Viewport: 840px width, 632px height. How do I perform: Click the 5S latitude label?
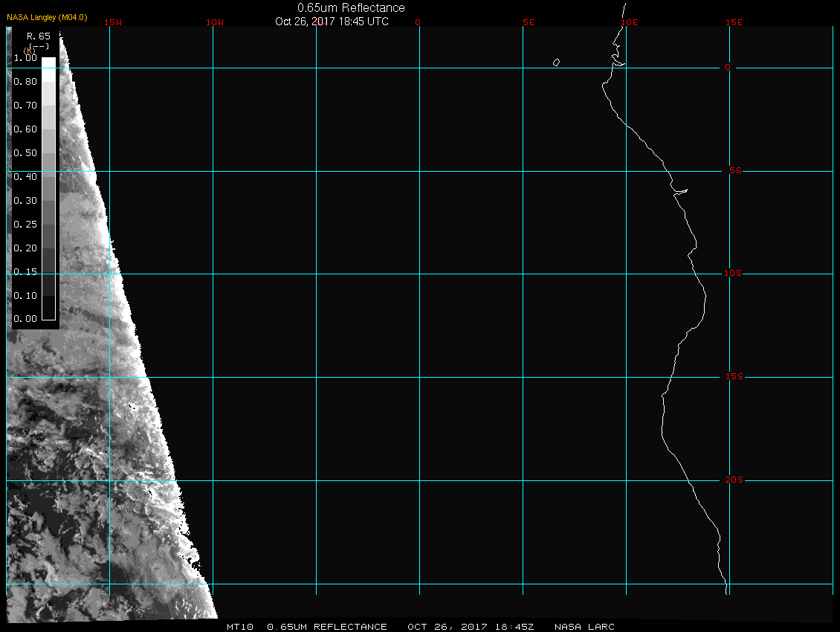click(x=734, y=171)
